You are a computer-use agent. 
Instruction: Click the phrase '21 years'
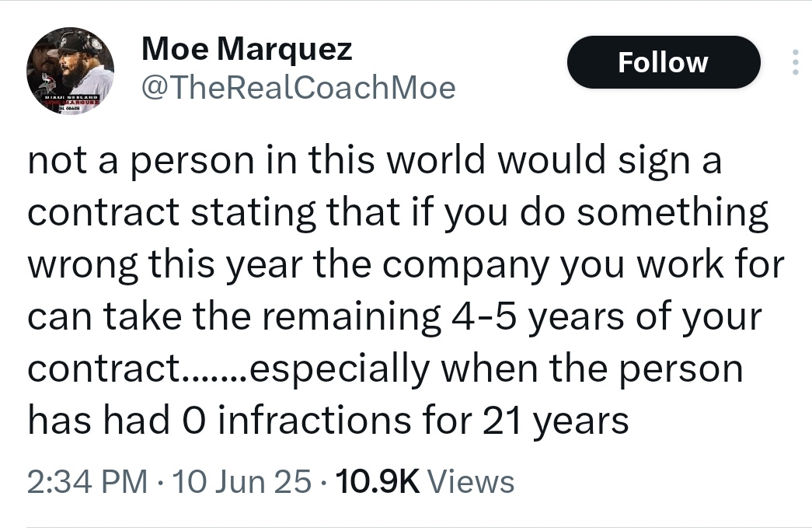point(556,420)
